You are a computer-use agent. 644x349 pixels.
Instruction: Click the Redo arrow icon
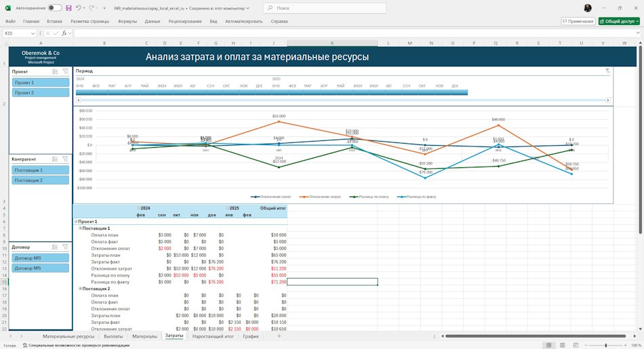92,8
